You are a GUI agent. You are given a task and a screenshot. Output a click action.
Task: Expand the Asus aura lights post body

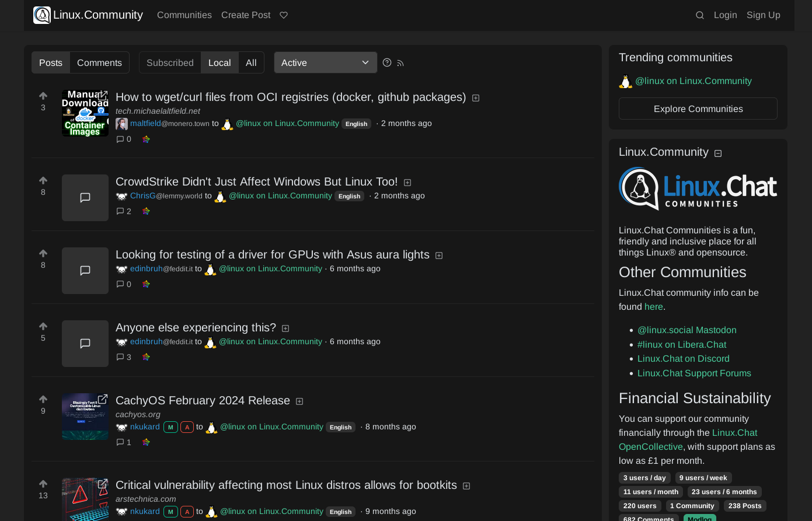pyautogui.click(x=439, y=256)
